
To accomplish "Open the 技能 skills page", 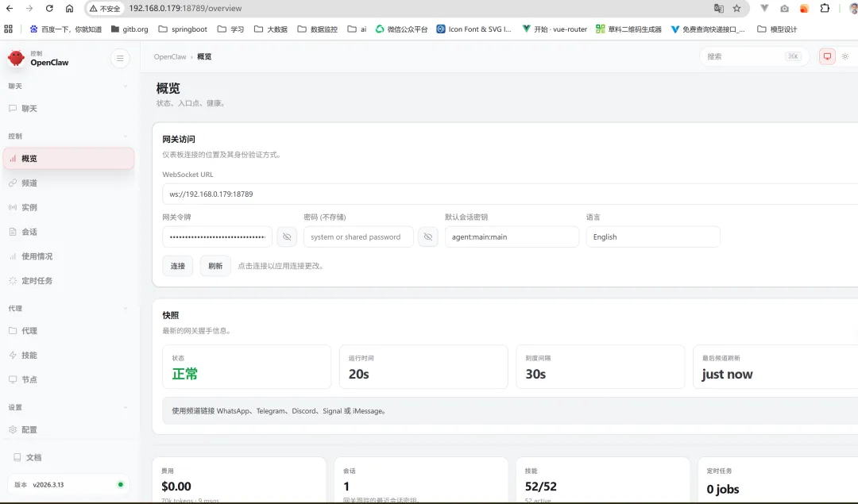I will pos(68,356).
